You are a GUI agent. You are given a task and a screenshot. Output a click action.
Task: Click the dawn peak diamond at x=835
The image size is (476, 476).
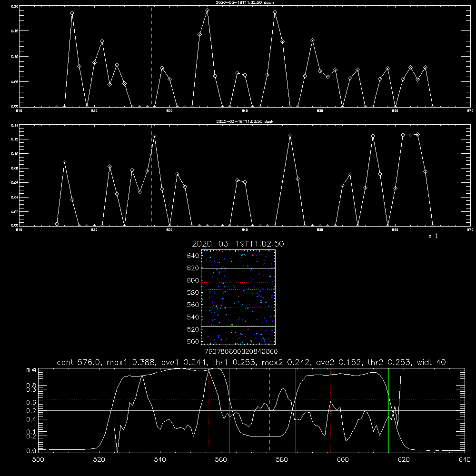coord(207,10)
